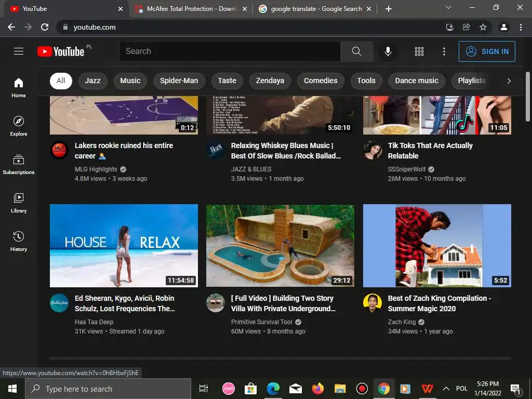Open the YouTube hamburger guide menu
This screenshot has width=532, height=399.
[19, 51]
